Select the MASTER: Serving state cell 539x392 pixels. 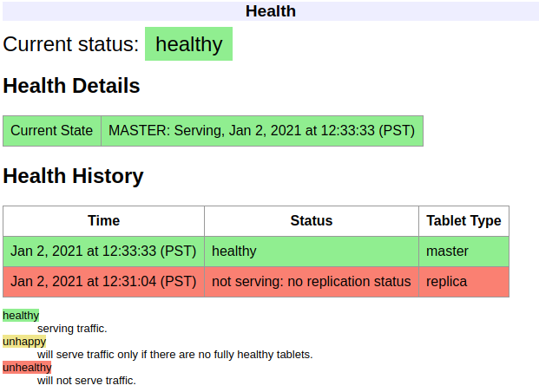[x=262, y=131]
